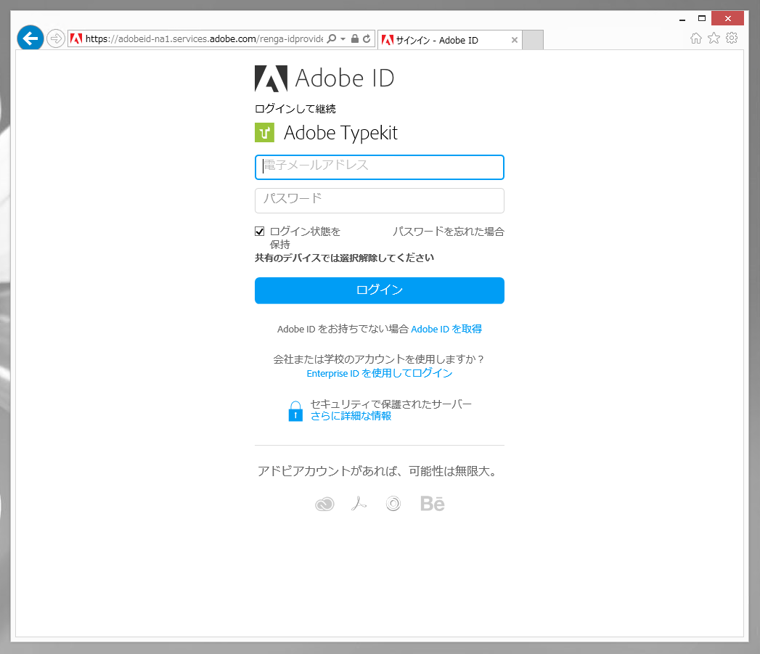Refresh the page with the reload icon
760x654 pixels.
click(x=367, y=38)
